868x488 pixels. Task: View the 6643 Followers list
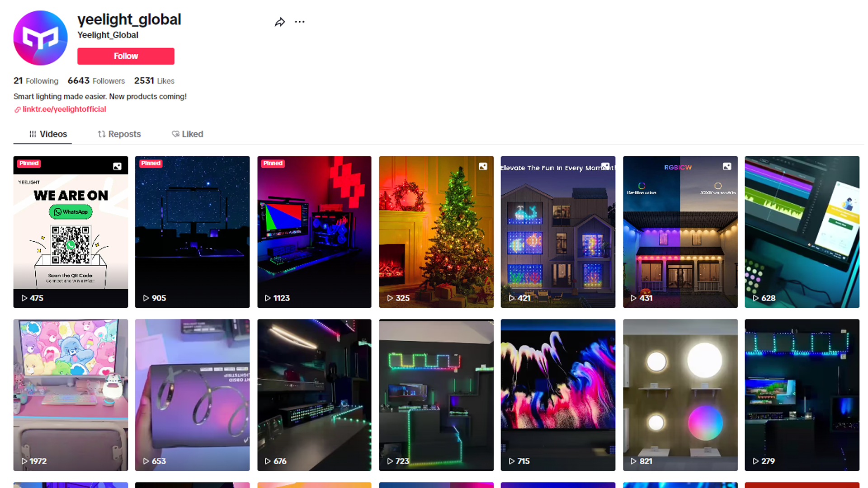point(96,81)
